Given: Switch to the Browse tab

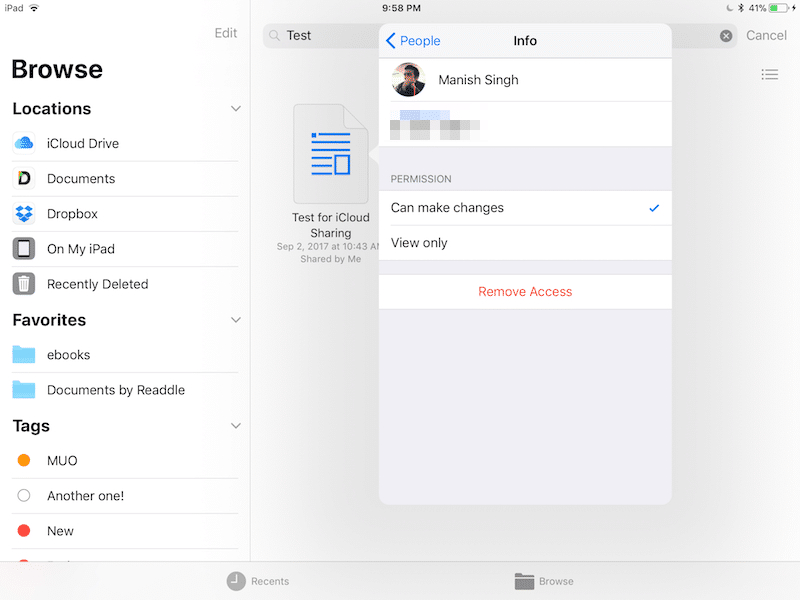Looking at the screenshot, I should [x=544, y=581].
